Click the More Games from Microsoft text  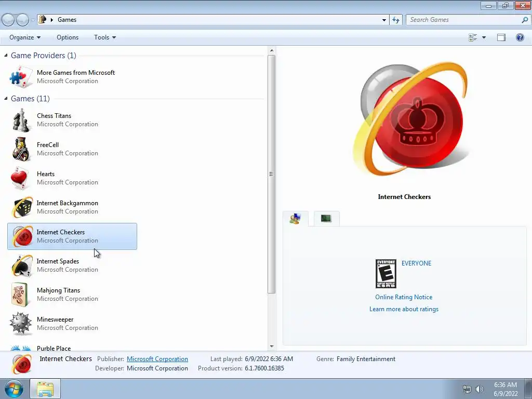click(76, 73)
